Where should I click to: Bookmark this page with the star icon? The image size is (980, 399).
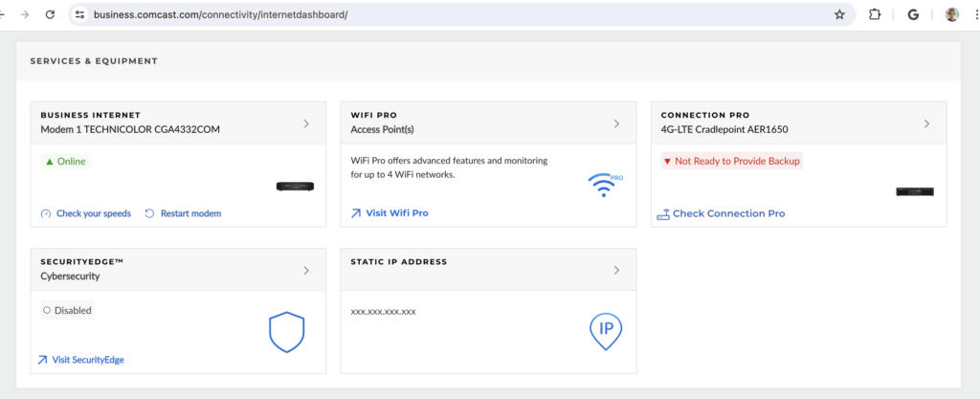tap(839, 14)
